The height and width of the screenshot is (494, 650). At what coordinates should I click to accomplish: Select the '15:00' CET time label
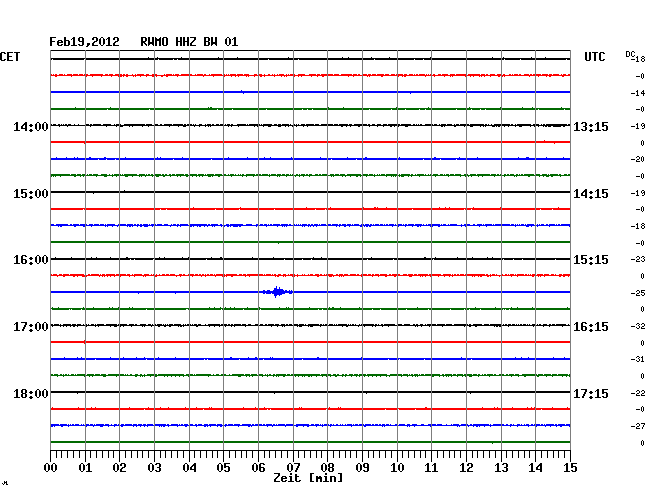click(31, 194)
